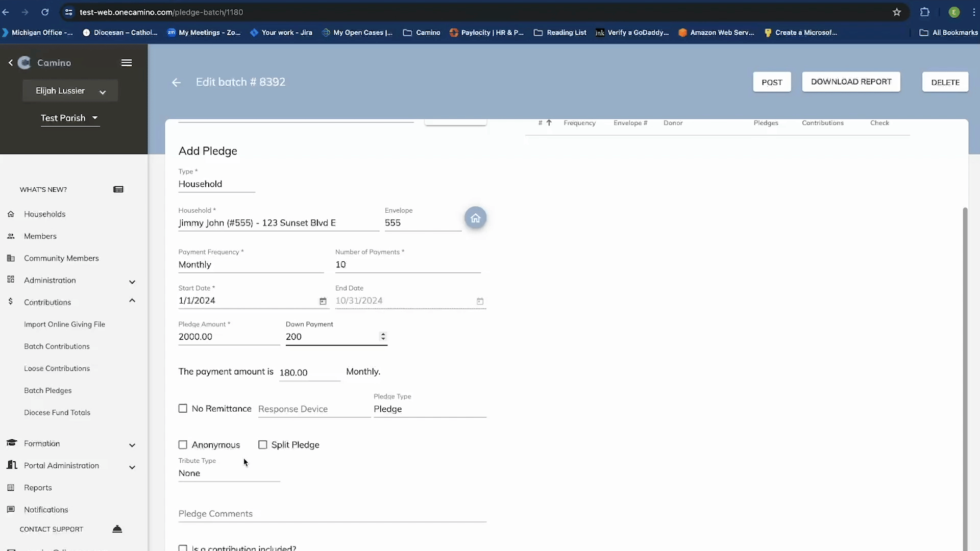980x551 pixels.
Task: Open the Type dropdown showing Household
Action: [216, 184]
